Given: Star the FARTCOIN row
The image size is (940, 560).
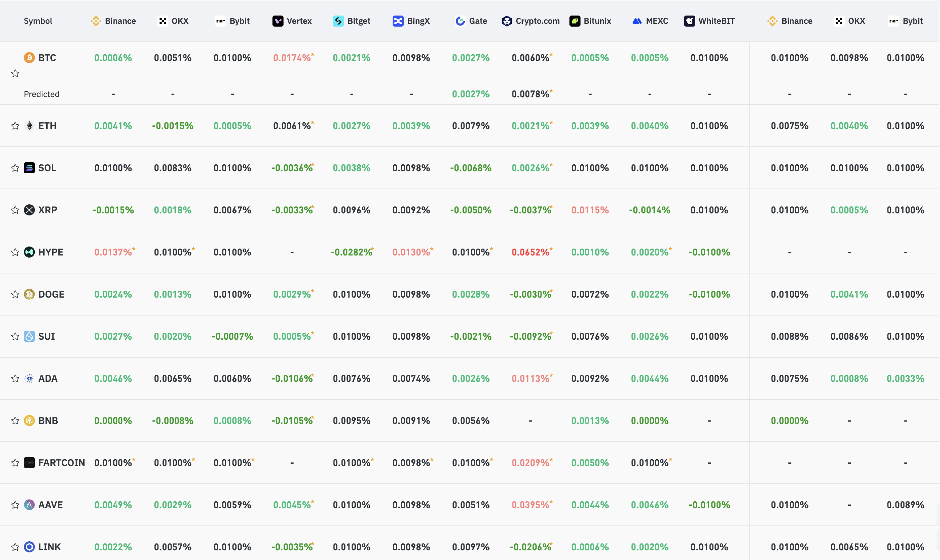Looking at the screenshot, I should click(15, 463).
